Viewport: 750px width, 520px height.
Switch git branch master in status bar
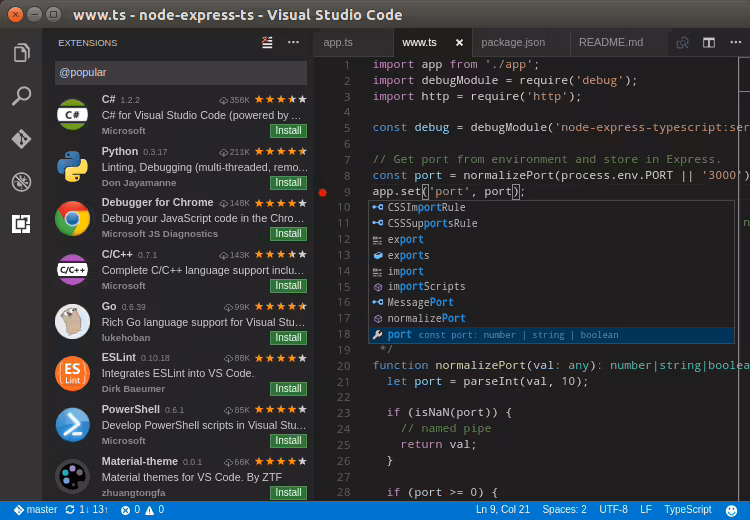(35, 510)
